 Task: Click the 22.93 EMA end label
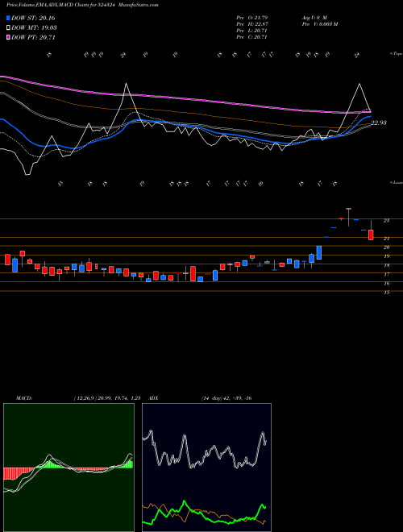(x=379, y=123)
